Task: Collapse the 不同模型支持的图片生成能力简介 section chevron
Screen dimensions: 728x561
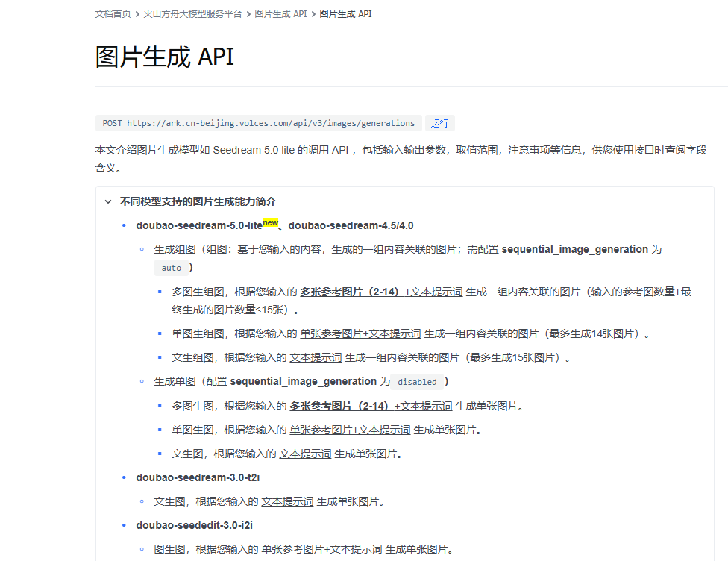Action: 108,201
